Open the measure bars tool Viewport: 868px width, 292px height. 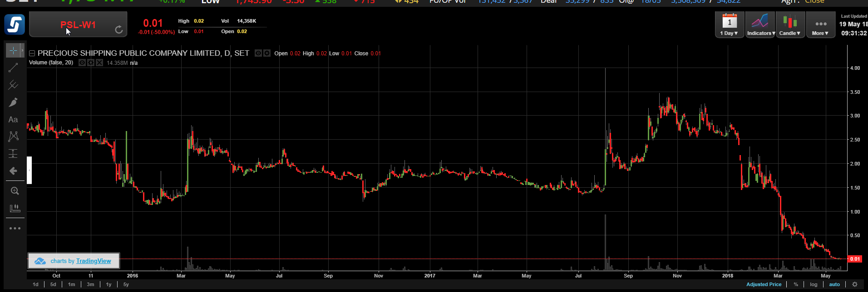coord(15,208)
